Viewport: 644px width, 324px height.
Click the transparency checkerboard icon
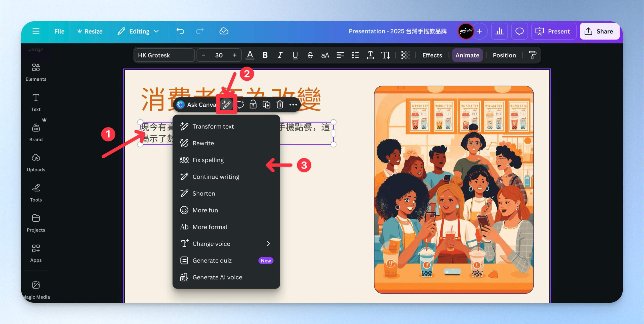[405, 55]
